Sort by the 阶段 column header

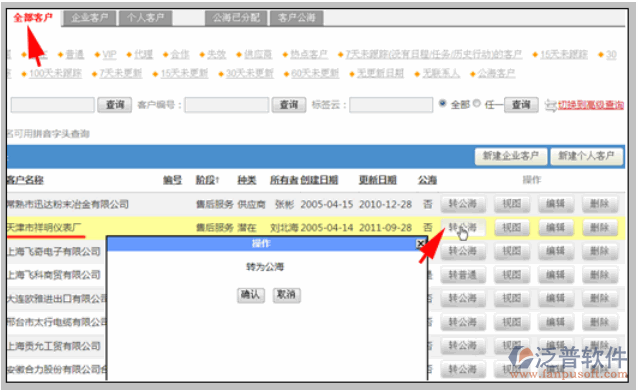tap(207, 180)
